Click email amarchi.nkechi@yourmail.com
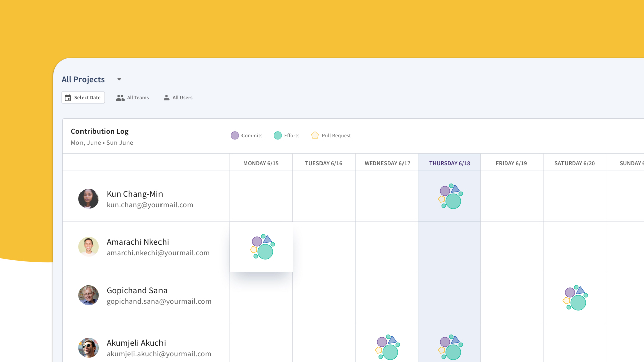This screenshot has height=362, width=644. [x=158, y=253]
